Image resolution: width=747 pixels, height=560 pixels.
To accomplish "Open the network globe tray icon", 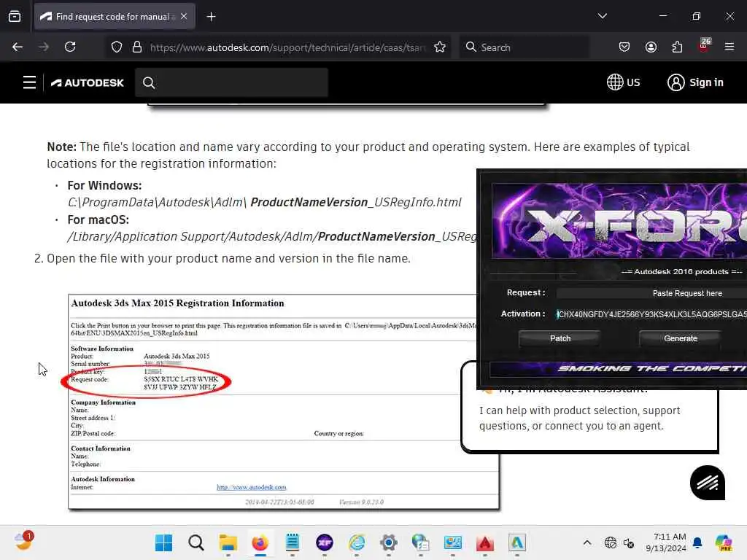I will [611, 542].
